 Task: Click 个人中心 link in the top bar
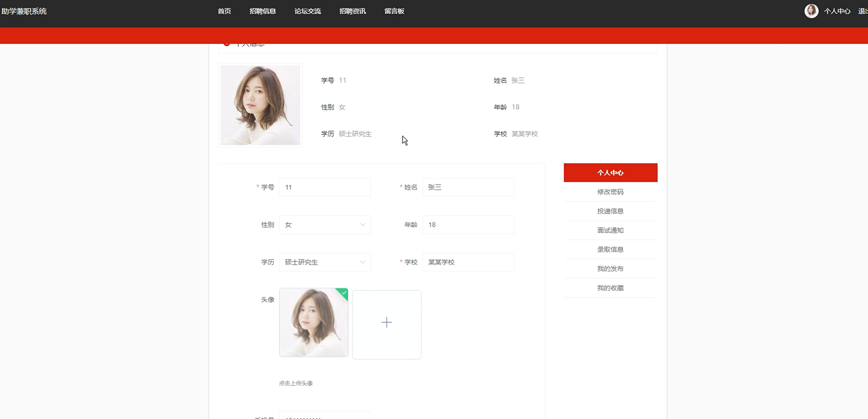[x=837, y=11]
